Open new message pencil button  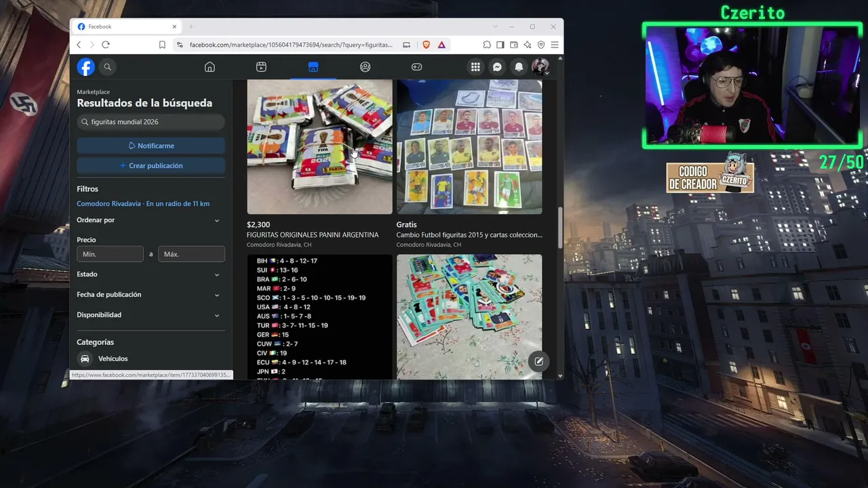pyautogui.click(x=538, y=361)
